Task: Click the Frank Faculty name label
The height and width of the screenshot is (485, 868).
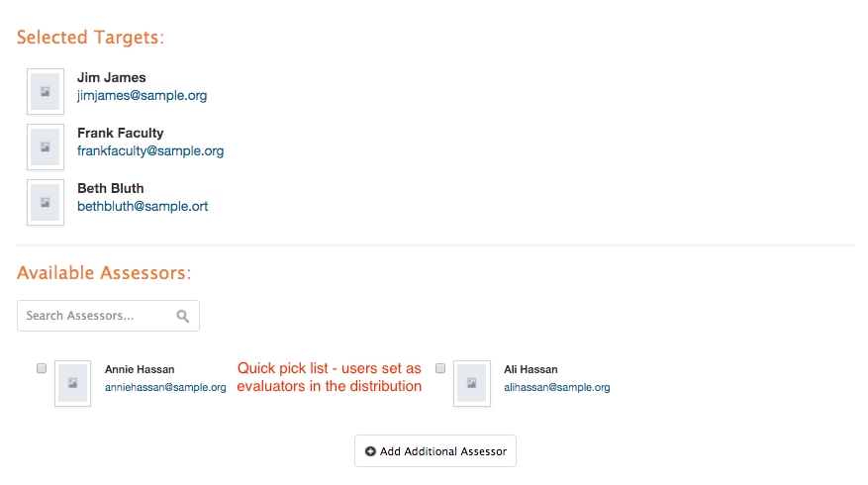Action: tap(120, 133)
